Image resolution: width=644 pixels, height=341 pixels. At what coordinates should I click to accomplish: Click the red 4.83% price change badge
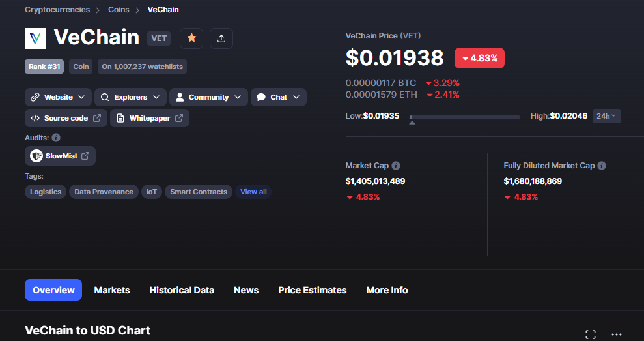coord(479,58)
